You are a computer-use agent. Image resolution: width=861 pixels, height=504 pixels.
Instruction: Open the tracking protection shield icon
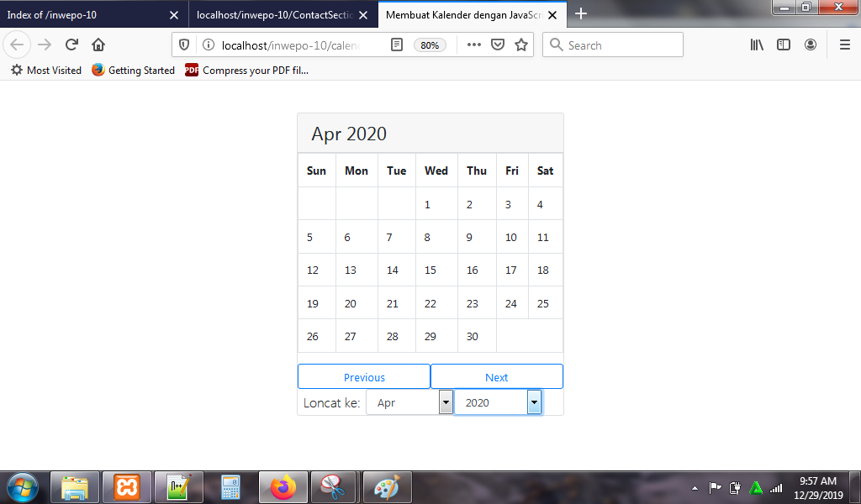(184, 45)
